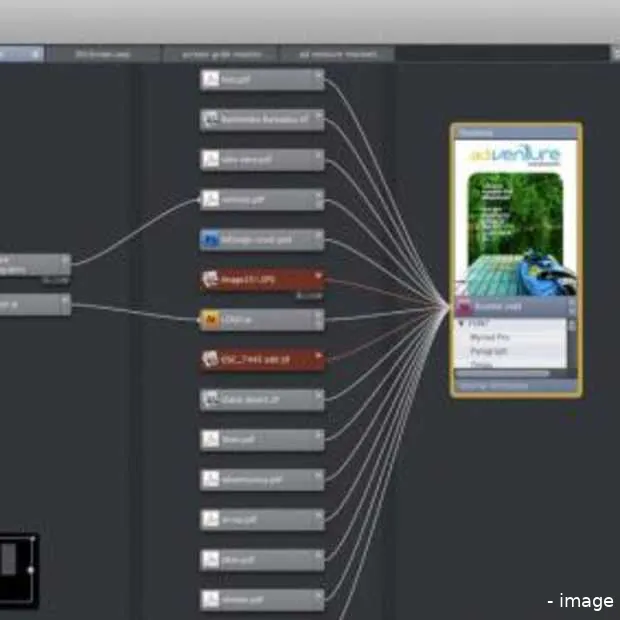The image size is (620, 620).
Task: Switch to the tab above the file node column
Action: [221, 54]
